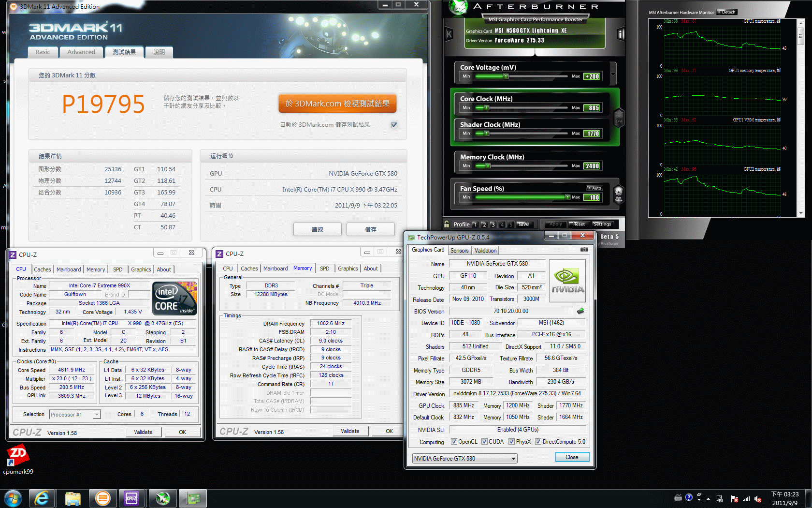The image size is (812, 508).
Task: Switch to the Sensors tab in GPU-Z
Action: [460, 251]
